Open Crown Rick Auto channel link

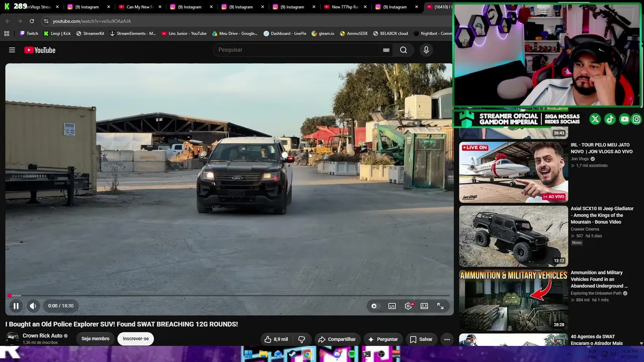pos(43,336)
